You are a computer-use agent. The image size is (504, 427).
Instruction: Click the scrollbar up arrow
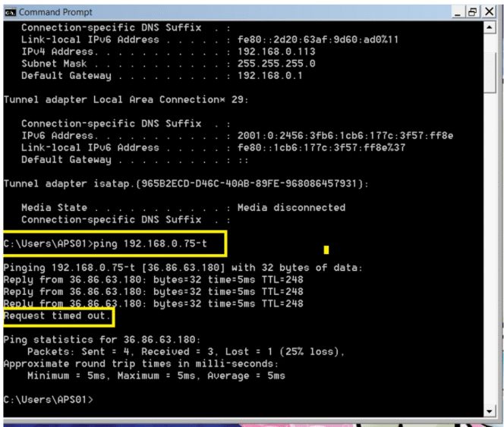click(490, 27)
